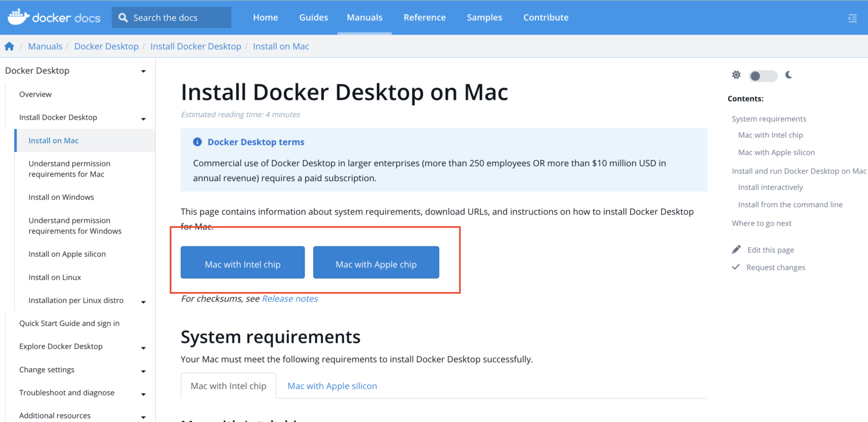Click the checkmark Request changes icon
The height and width of the screenshot is (422, 868).
(736, 267)
